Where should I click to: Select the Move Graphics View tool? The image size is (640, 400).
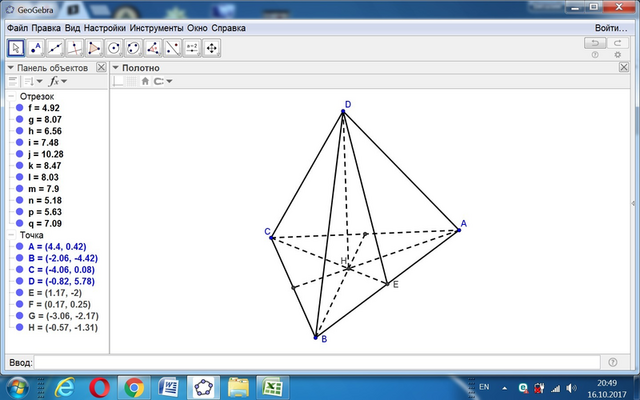(211, 48)
